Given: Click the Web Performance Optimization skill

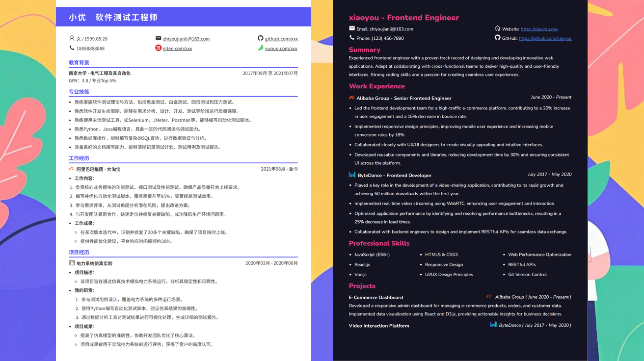Looking at the screenshot, I should coord(540,255).
